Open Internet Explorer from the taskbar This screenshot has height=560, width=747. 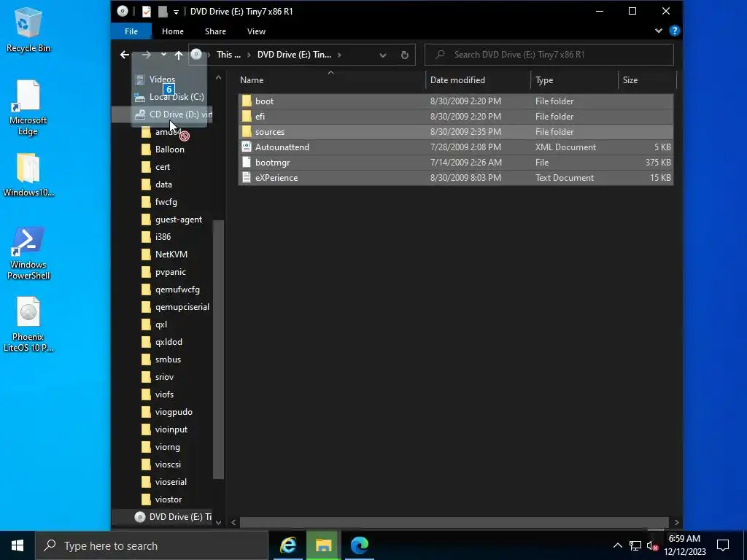click(288, 545)
